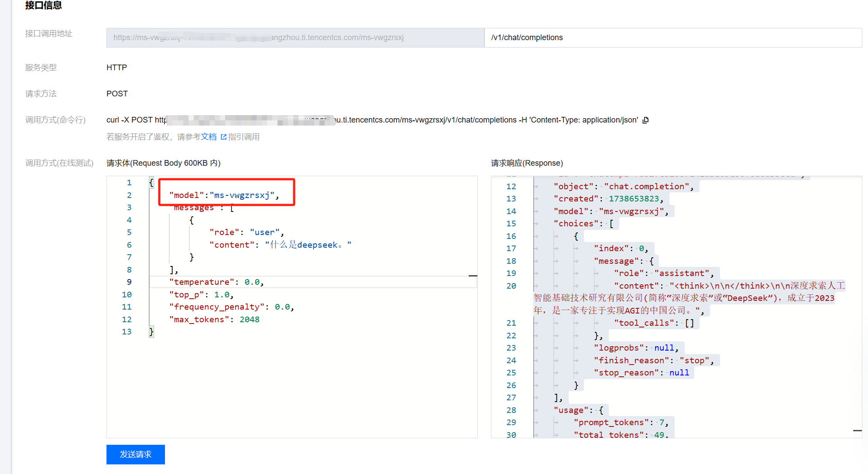Viewport: 868px width, 474px height.
Task: Click the /v1/chat/completions path input field
Action: click(x=672, y=38)
